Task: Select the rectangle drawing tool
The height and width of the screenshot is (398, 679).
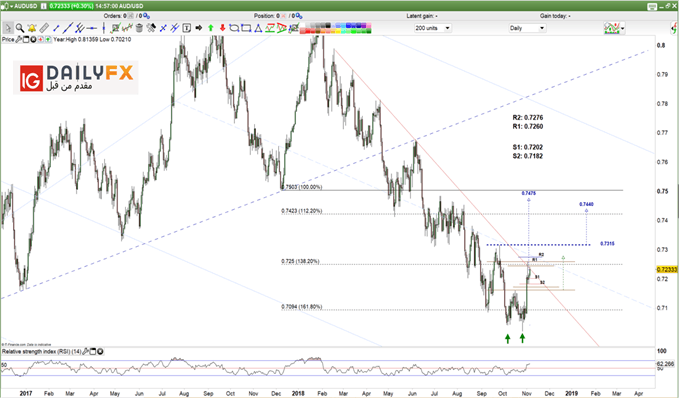Action: [246, 28]
